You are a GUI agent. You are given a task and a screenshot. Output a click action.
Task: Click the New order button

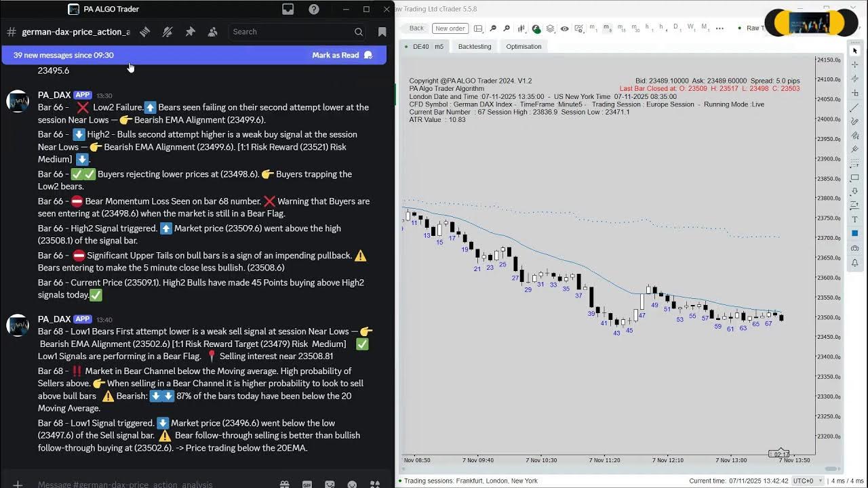tap(450, 28)
